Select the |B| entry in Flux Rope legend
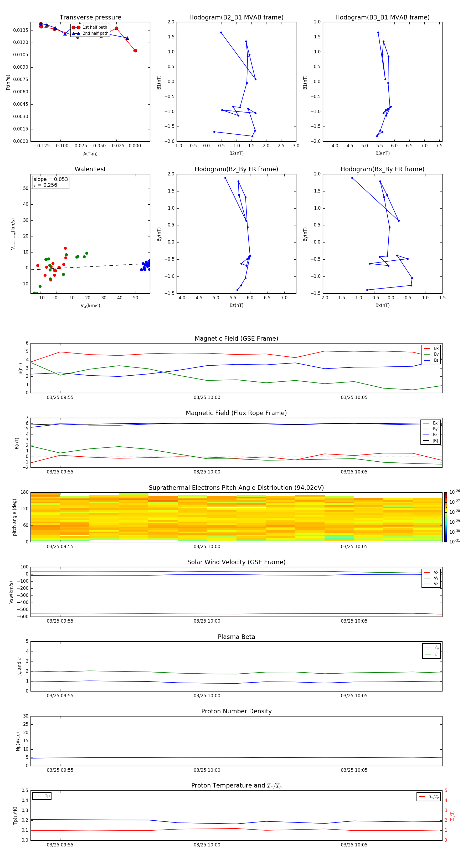Image resolution: width=473 pixels, height=868 pixels. pos(431,441)
